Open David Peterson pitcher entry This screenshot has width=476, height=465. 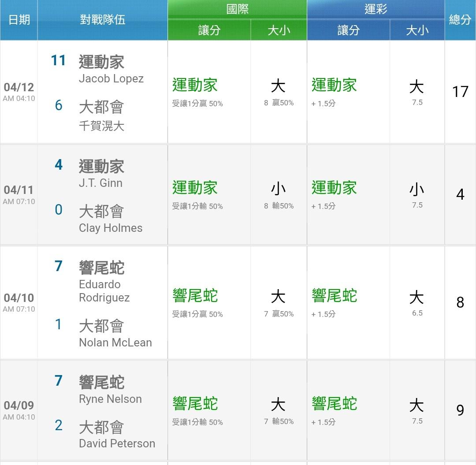(117, 443)
